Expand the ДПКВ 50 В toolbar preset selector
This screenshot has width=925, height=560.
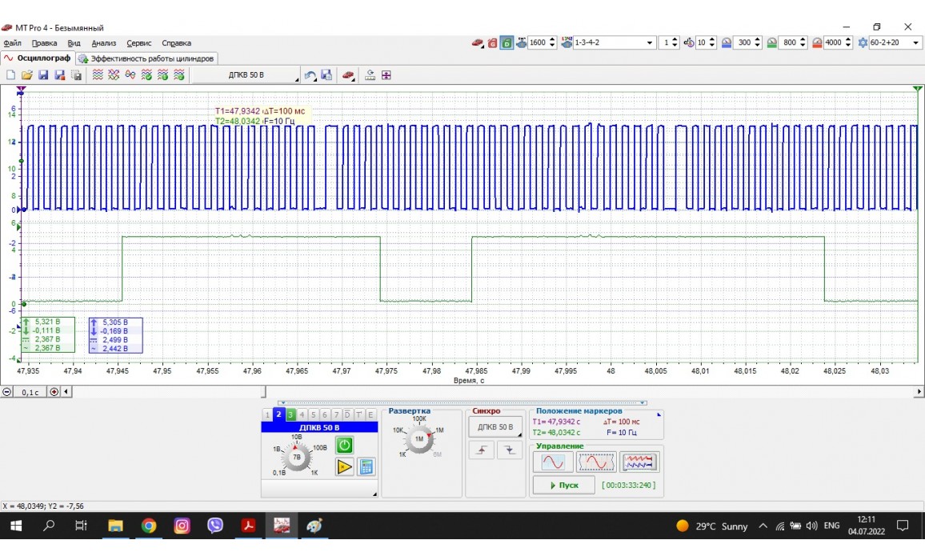click(246, 75)
